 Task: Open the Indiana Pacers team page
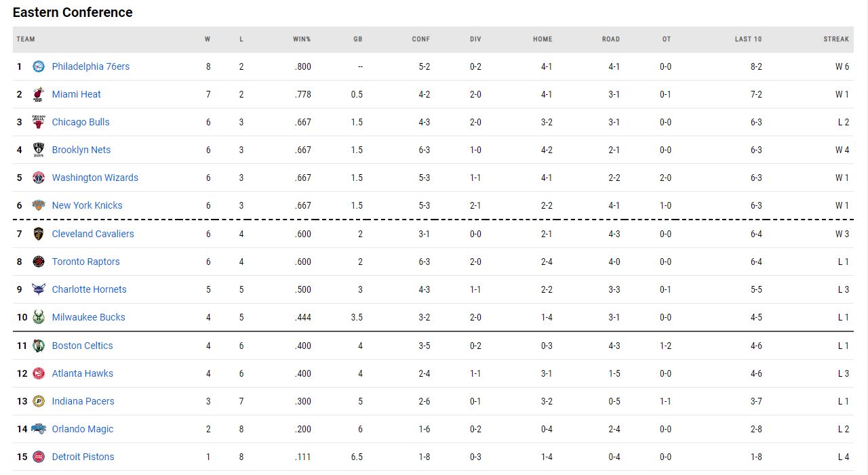pyautogui.click(x=83, y=401)
